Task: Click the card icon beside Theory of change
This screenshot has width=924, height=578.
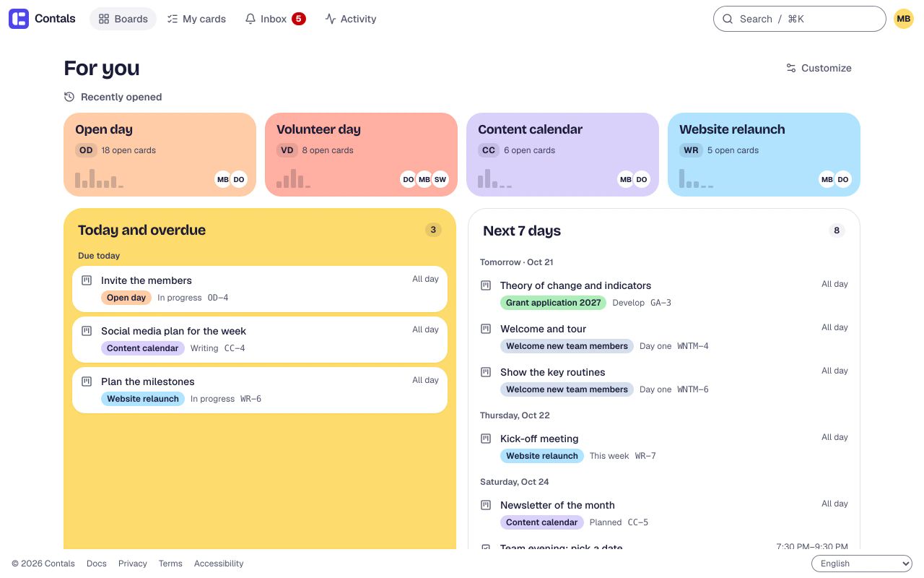Action: 486,285
